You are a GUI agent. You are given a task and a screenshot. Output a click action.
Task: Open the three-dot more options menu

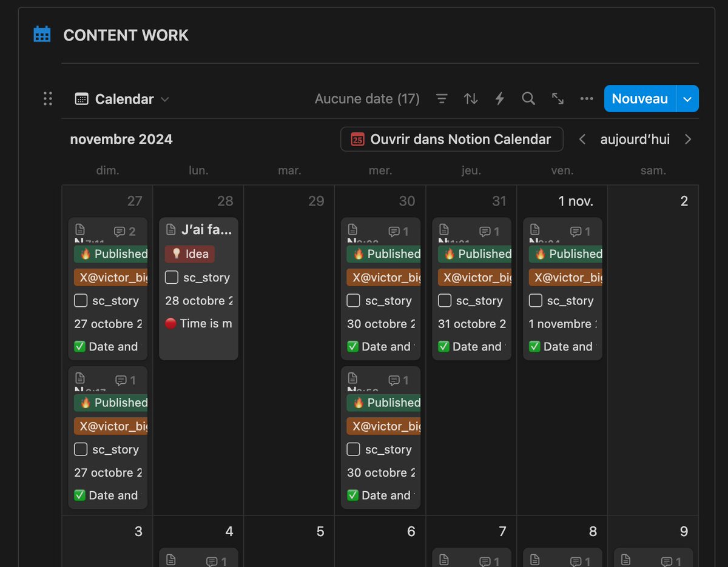(x=587, y=99)
